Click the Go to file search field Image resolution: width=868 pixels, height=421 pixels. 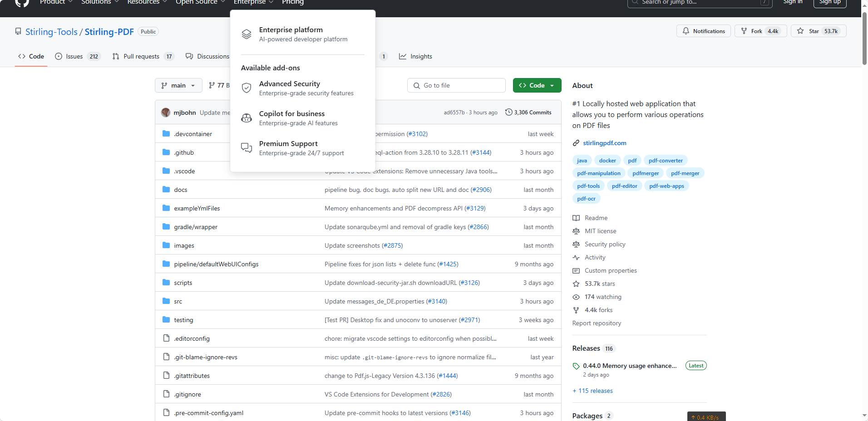456,86
